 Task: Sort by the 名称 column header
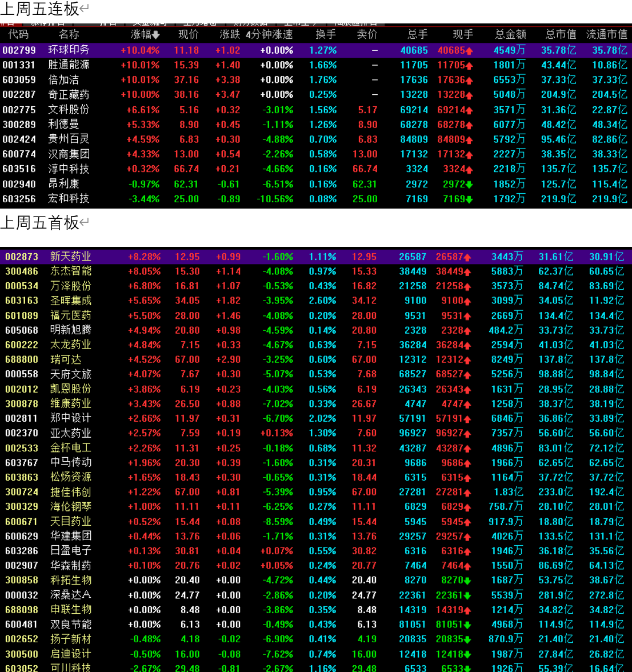point(69,35)
